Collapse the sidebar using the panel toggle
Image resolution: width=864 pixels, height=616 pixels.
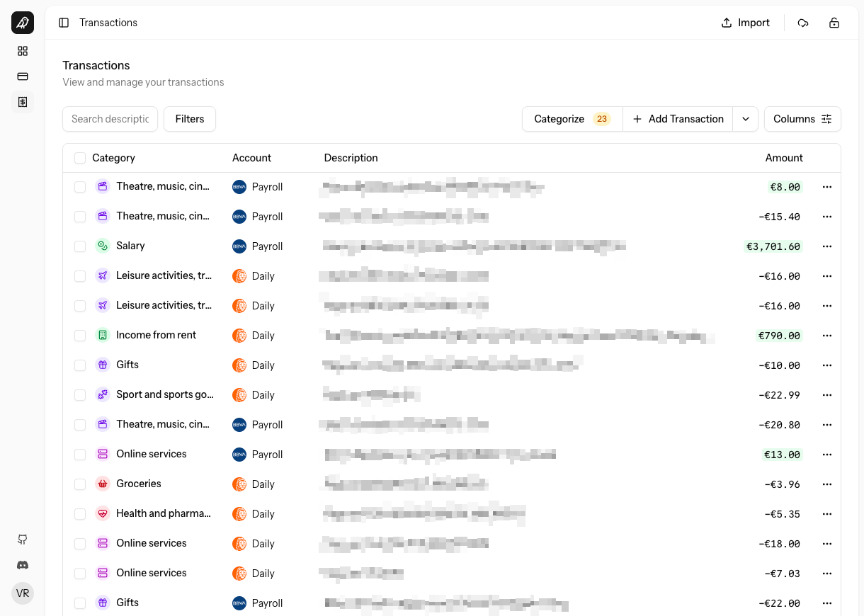(x=64, y=23)
